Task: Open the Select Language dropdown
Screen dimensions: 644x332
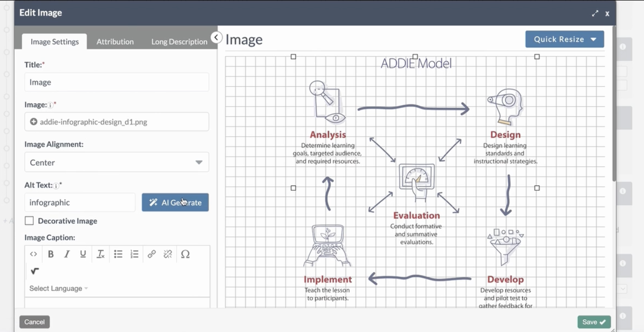Action: click(x=58, y=288)
